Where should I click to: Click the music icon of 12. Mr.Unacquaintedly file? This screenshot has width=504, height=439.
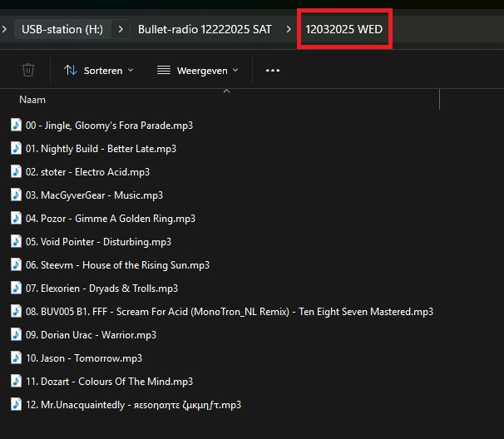16,404
